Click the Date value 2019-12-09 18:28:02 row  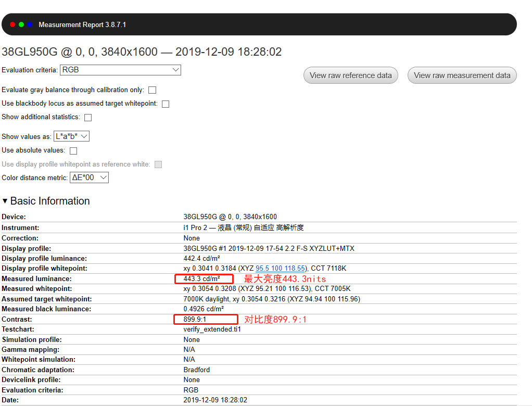(x=215, y=400)
